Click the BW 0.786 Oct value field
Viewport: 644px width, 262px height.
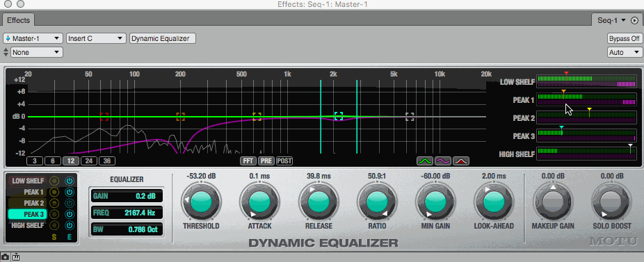127,229
